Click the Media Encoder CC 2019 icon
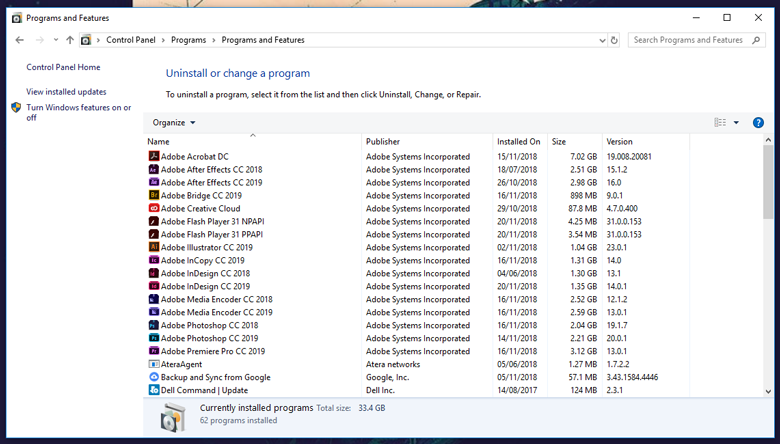The image size is (780, 444). click(154, 312)
